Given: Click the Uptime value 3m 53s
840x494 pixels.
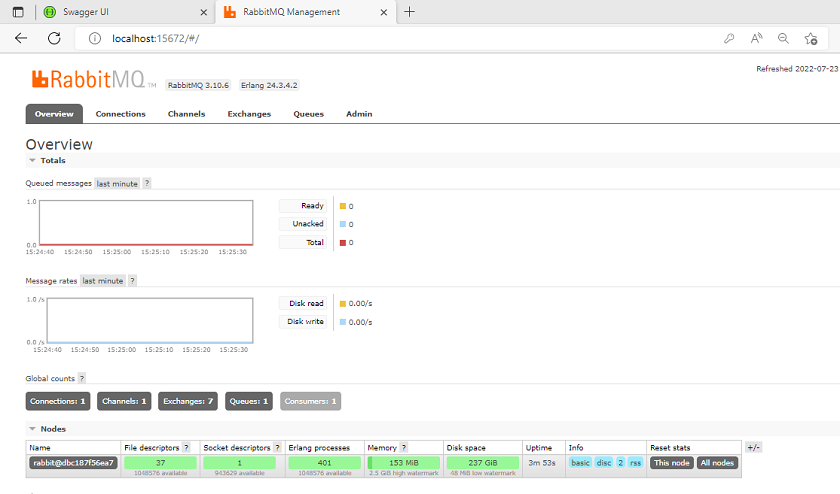Looking at the screenshot, I should 542,462.
